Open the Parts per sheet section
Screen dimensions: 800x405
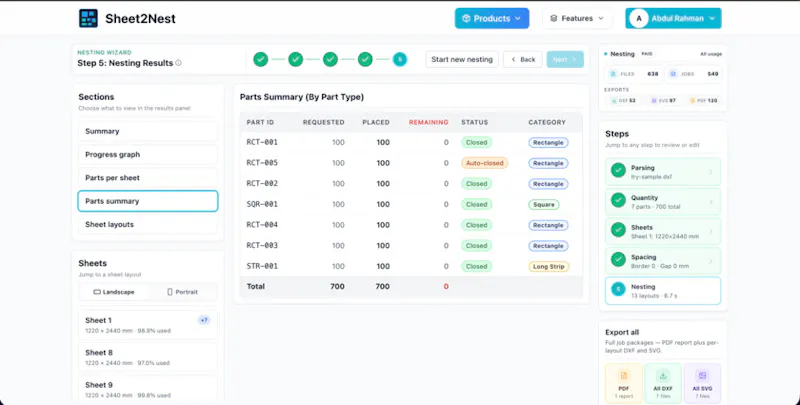pyautogui.click(x=148, y=178)
